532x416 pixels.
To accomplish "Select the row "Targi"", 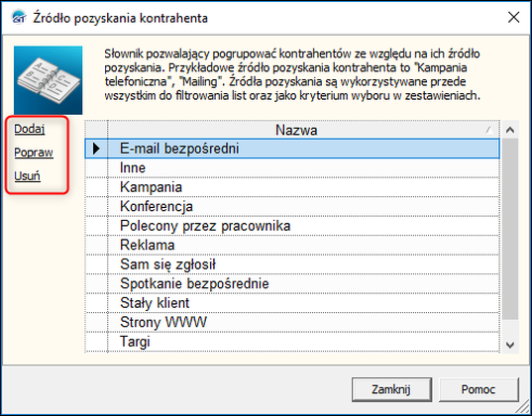I will coord(292,342).
